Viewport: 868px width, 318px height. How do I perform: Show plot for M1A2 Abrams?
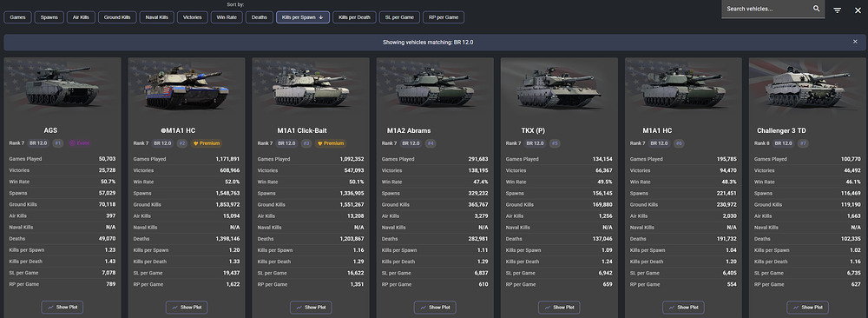pyautogui.click(x=435, y=307)
